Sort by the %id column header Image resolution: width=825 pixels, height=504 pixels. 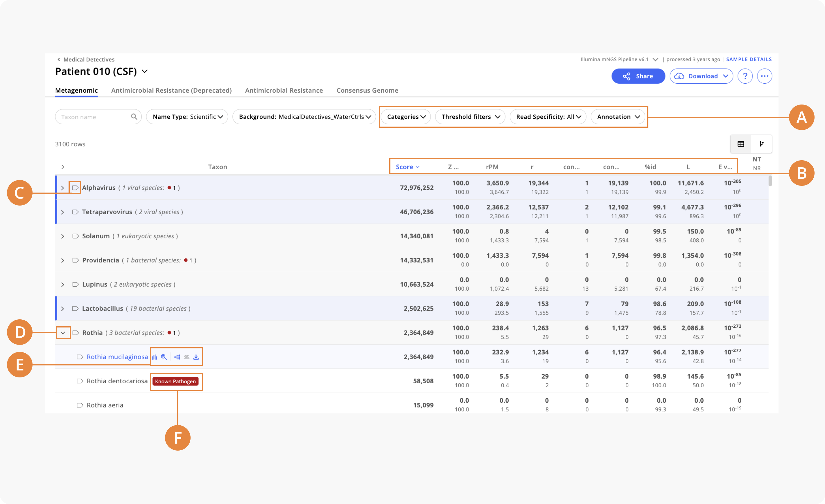point(650,167)
